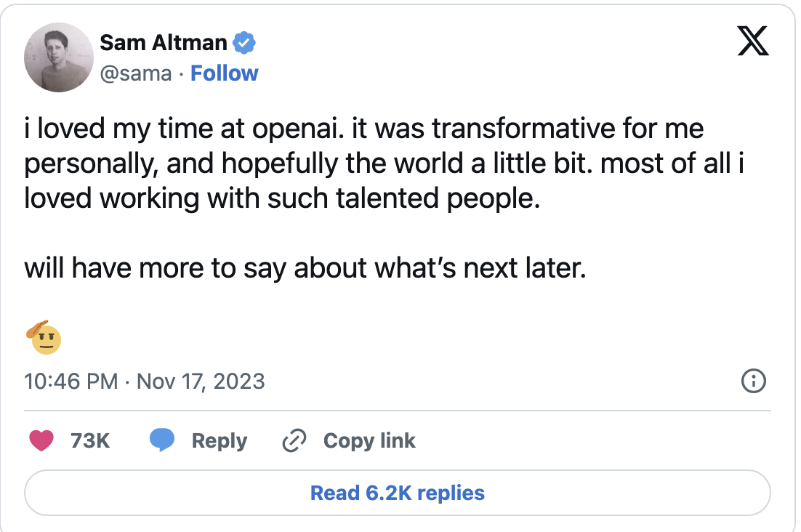Open the 10:46 PM timestamp link

71,382
